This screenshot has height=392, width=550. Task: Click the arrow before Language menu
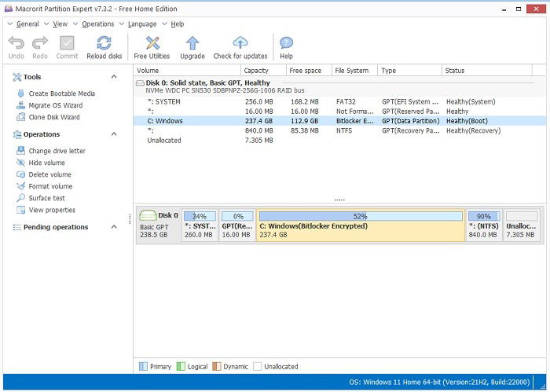(x=121, y=24)
